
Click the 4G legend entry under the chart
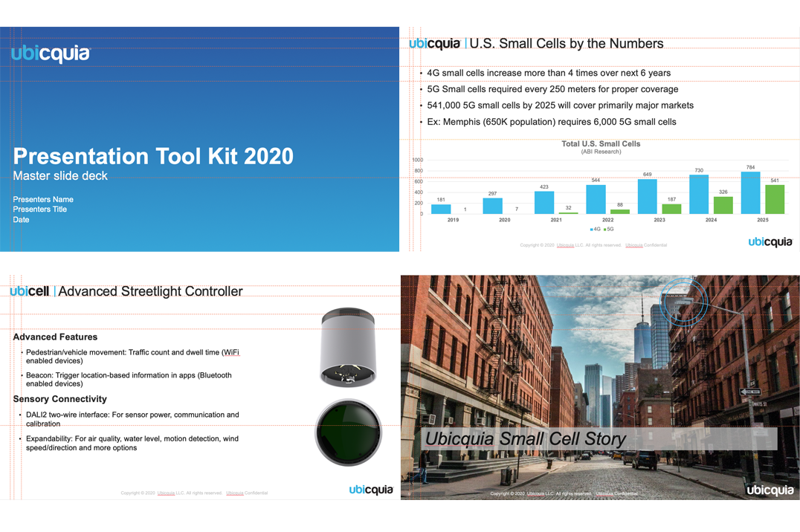click(x=596, y=229)
